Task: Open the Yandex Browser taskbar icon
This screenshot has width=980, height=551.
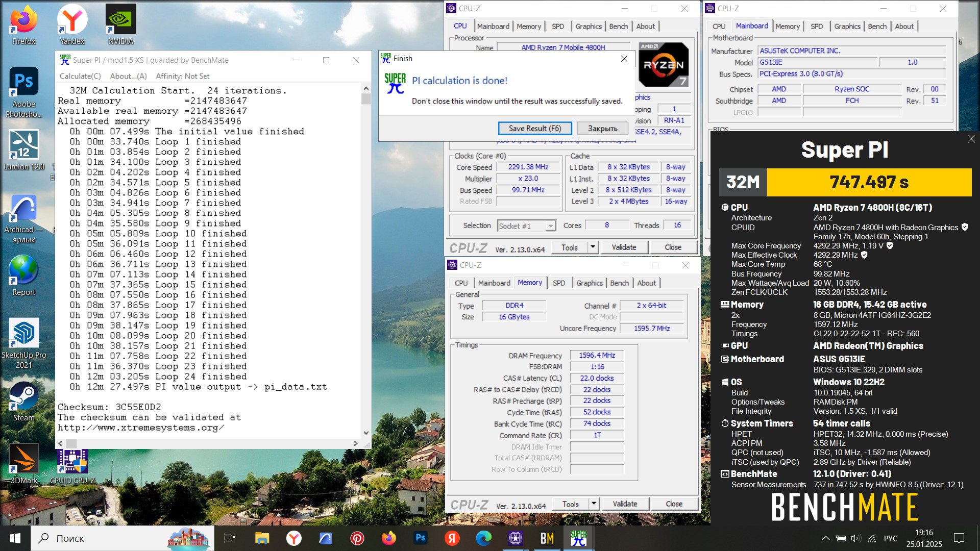Action: pos(294,538)
